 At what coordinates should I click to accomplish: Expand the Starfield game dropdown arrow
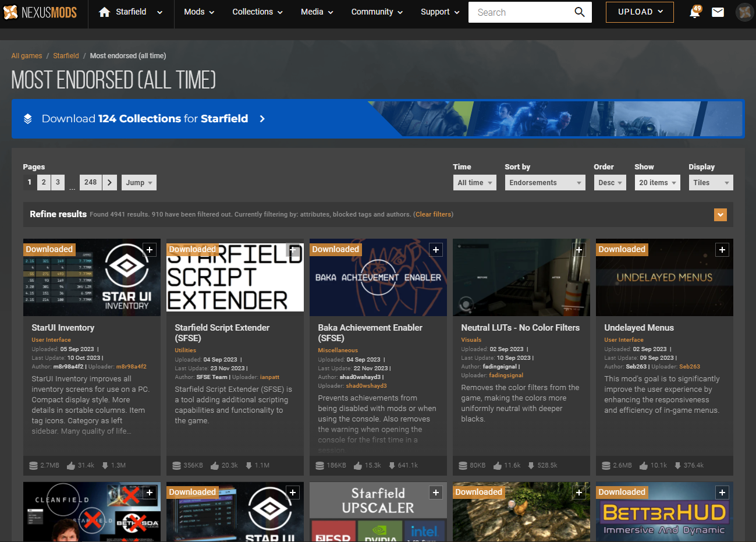[159, 12]
